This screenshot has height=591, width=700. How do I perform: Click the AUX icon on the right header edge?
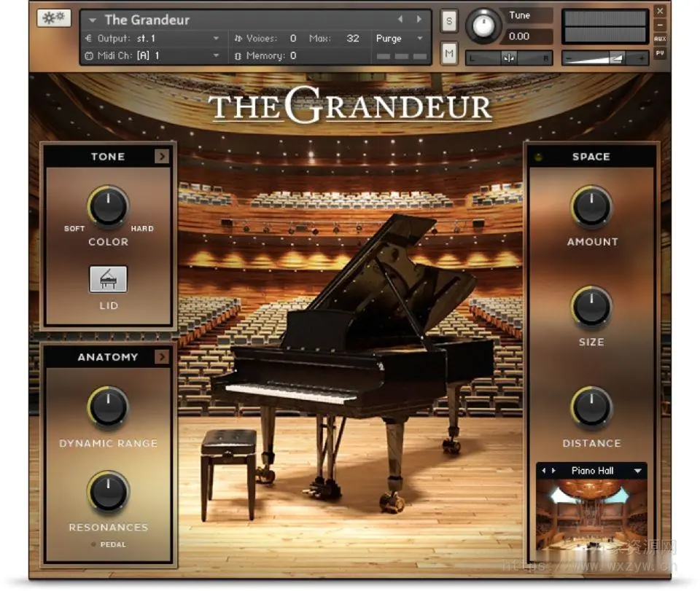661,39
